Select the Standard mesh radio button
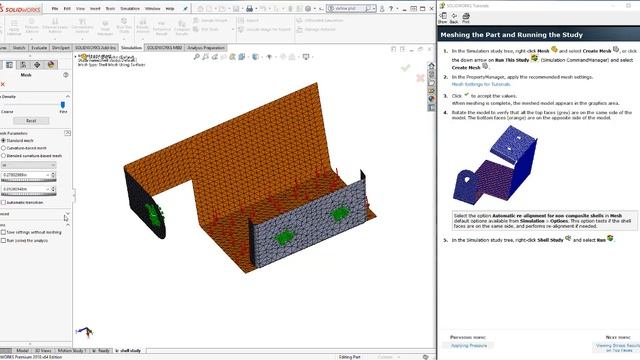Viewport: 640px width, 360px height. 4,140
